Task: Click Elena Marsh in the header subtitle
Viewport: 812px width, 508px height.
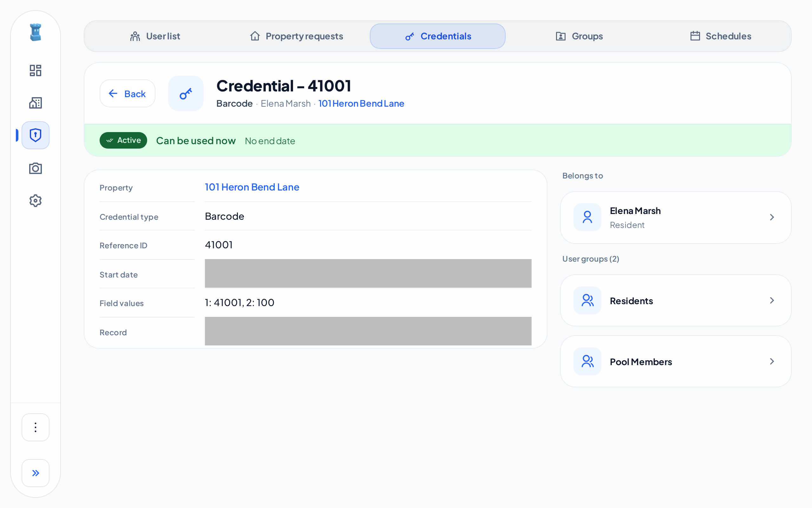Action: pos(285,104)
